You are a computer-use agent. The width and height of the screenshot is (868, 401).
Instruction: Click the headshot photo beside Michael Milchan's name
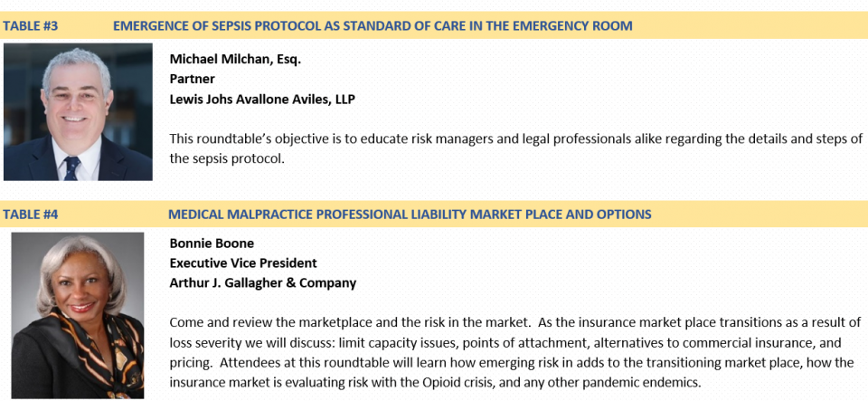click(78, 112)
